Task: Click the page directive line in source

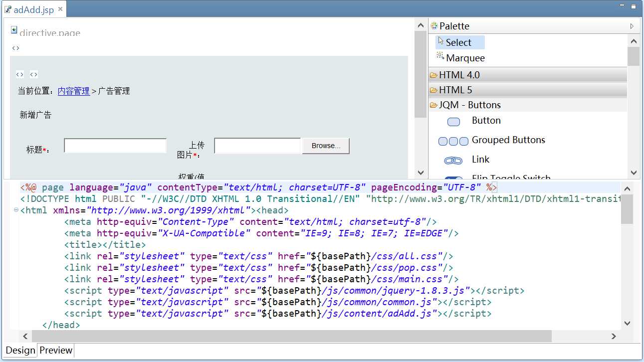Action: (x=259, y=187)
